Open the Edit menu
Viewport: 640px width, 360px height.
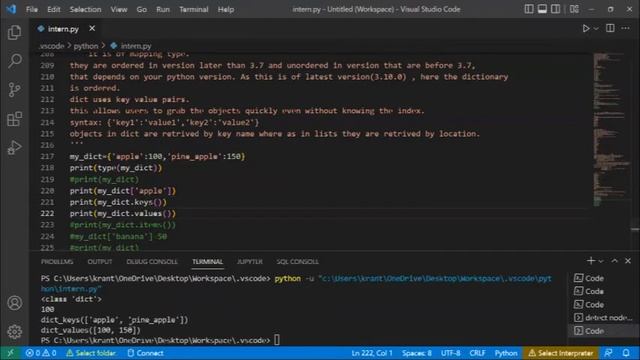(53, 9)
